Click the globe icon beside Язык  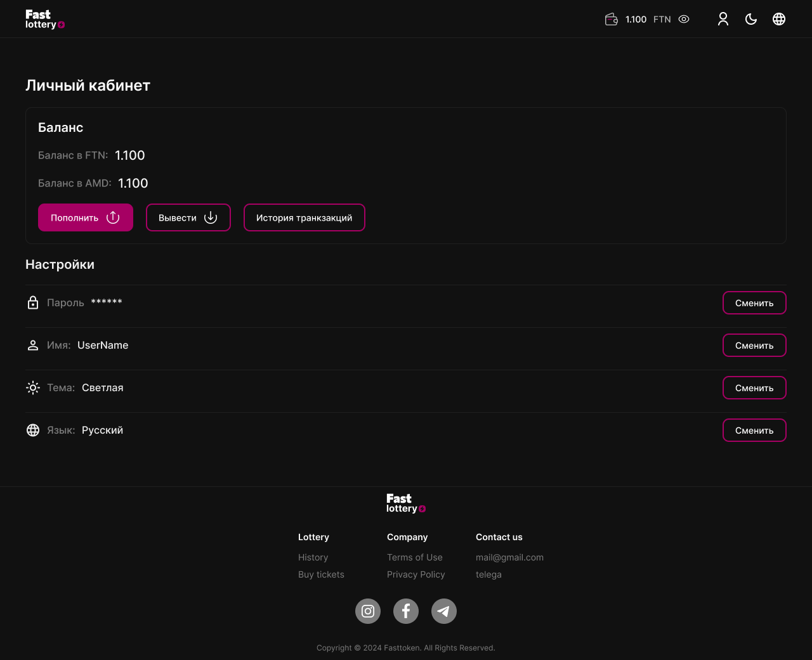[33, 430]
